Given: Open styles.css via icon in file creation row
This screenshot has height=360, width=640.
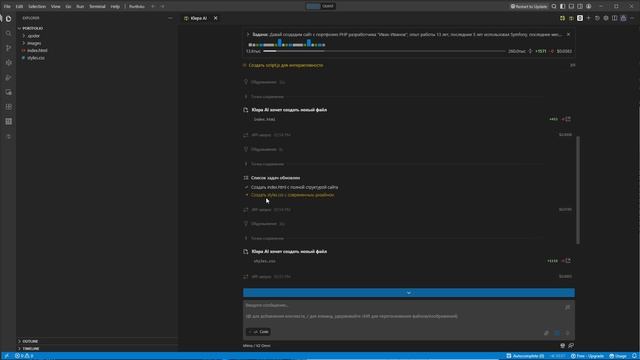Looking at the screenshot, I should [x=568, y=260].
